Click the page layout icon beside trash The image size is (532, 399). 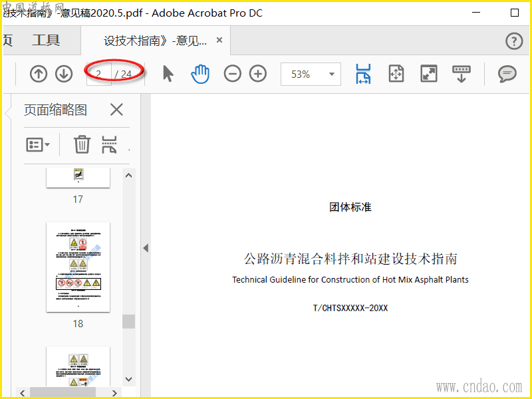click(x=109, y=145)
